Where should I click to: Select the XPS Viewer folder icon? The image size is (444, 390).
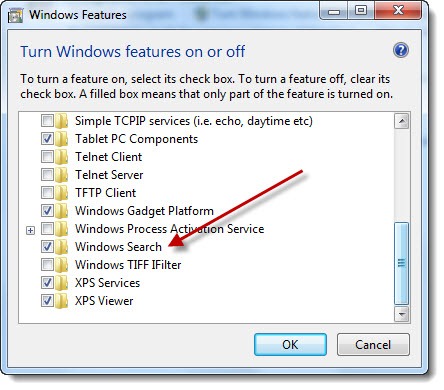tap(61, 301)
